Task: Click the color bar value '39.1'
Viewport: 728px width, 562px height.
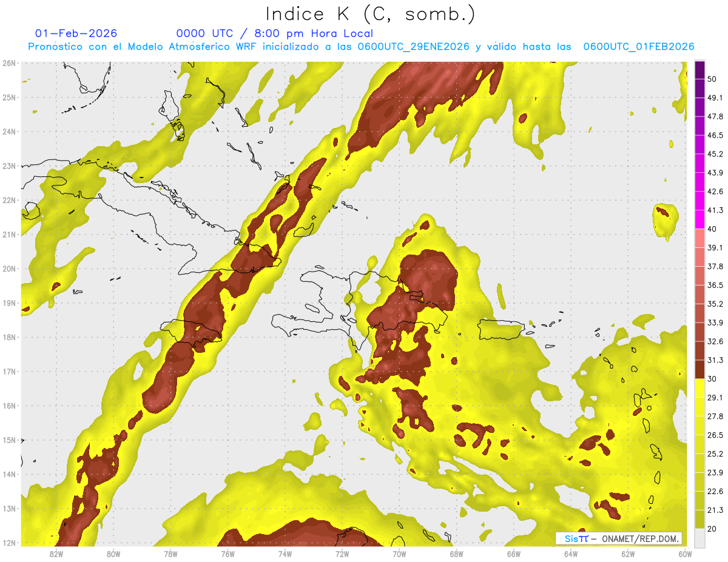Action: pos(715,247)
